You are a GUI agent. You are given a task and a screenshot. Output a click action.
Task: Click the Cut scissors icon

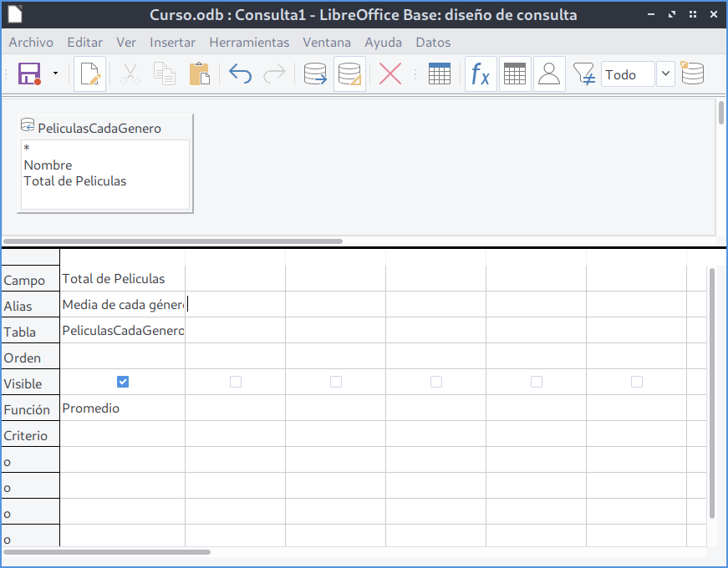click(x=130, y=74)
